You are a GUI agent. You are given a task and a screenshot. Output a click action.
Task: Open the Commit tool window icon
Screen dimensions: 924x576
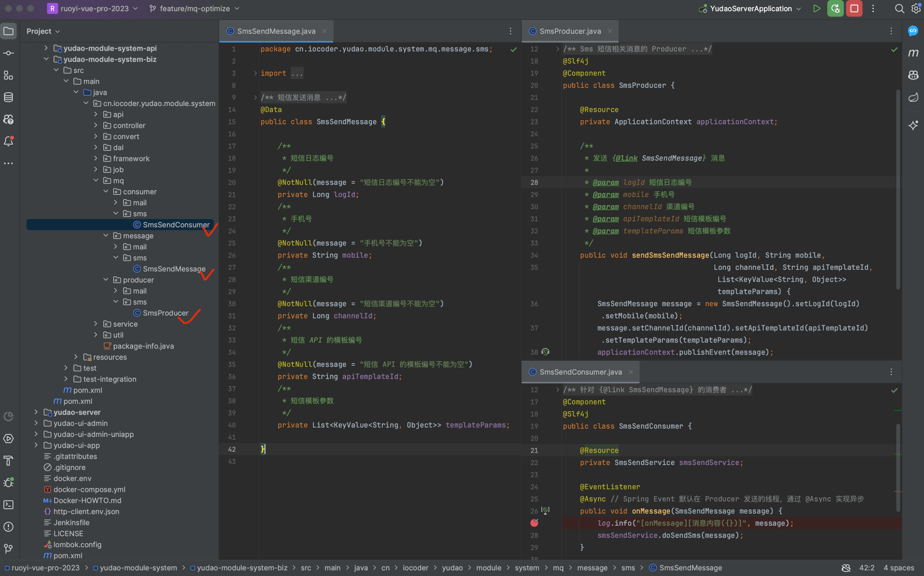tap(9, 53)
